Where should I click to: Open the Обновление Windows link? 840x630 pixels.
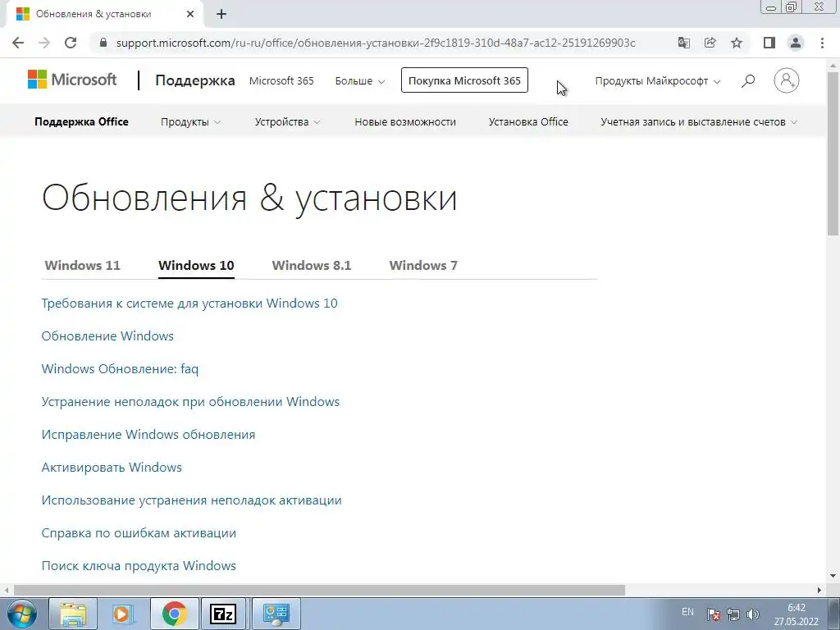tap(107, 336)
